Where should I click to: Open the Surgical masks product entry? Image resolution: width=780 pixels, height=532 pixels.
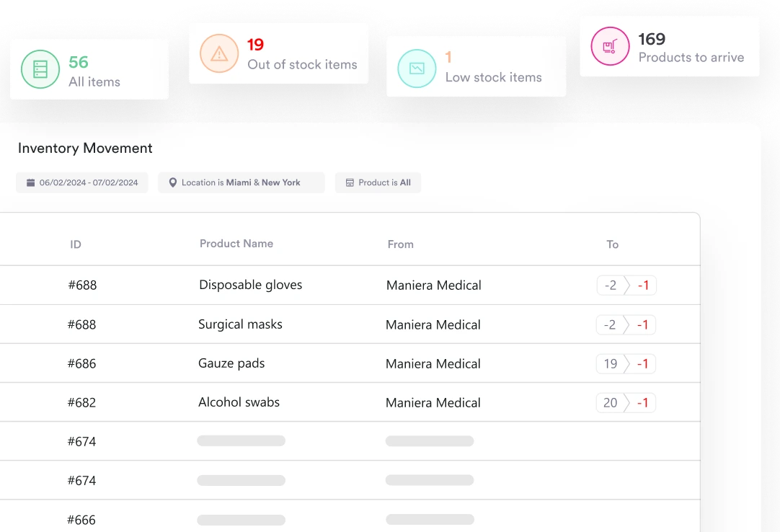tap(240, 324)
